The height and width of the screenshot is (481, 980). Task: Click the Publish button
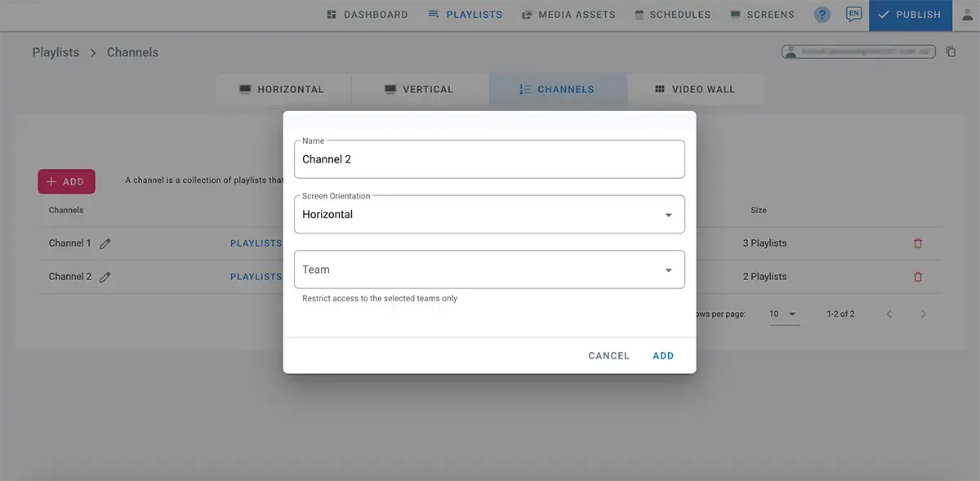(x=910, y=15)
